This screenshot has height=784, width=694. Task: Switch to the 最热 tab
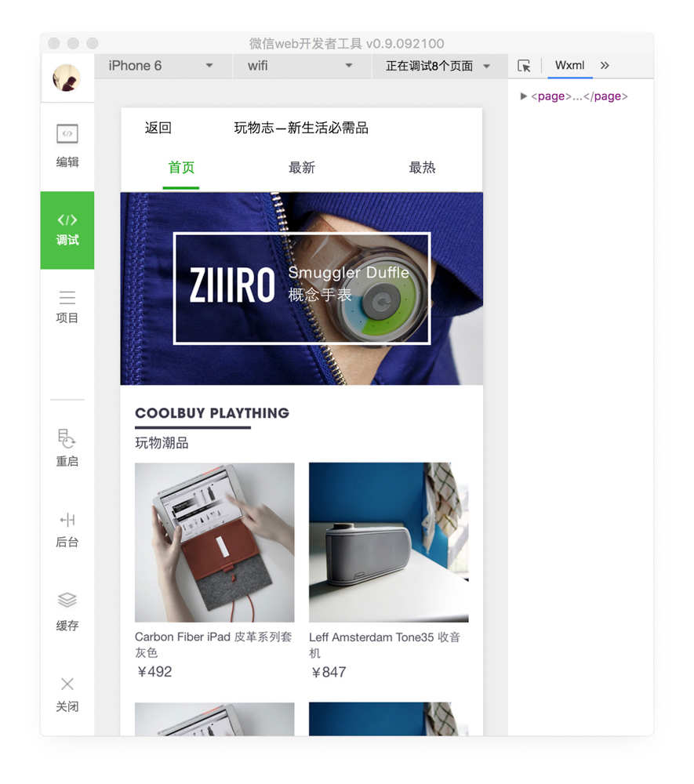click(422, 167)
